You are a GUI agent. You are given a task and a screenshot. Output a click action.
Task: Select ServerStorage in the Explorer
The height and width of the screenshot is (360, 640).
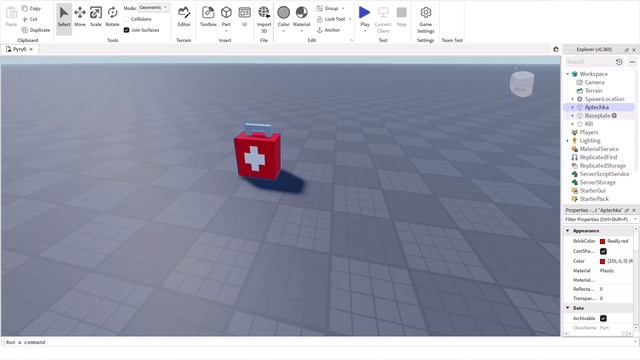598,182
